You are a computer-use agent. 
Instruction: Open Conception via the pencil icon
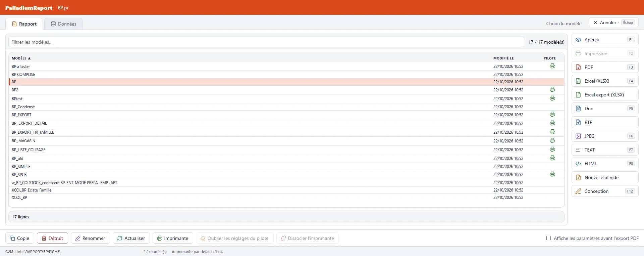pos(578,191)
